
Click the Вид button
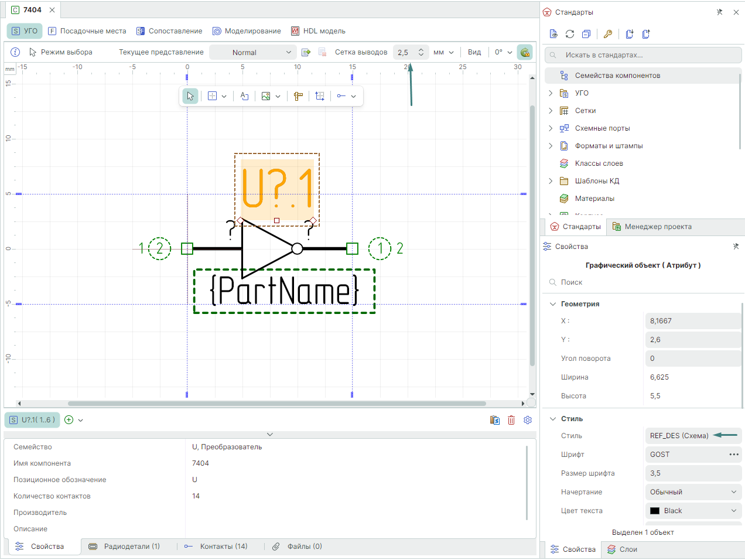[474, 52]
